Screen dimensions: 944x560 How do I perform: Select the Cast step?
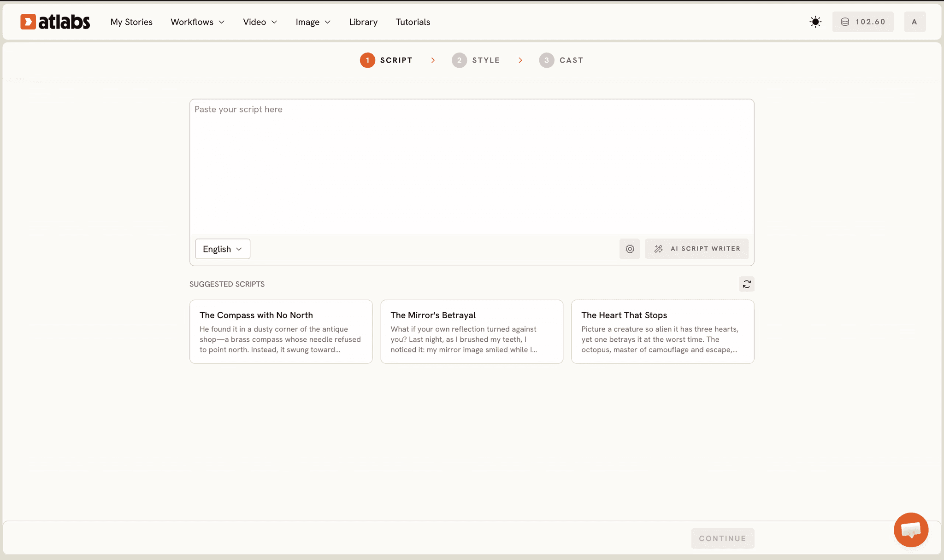(561, 60)
